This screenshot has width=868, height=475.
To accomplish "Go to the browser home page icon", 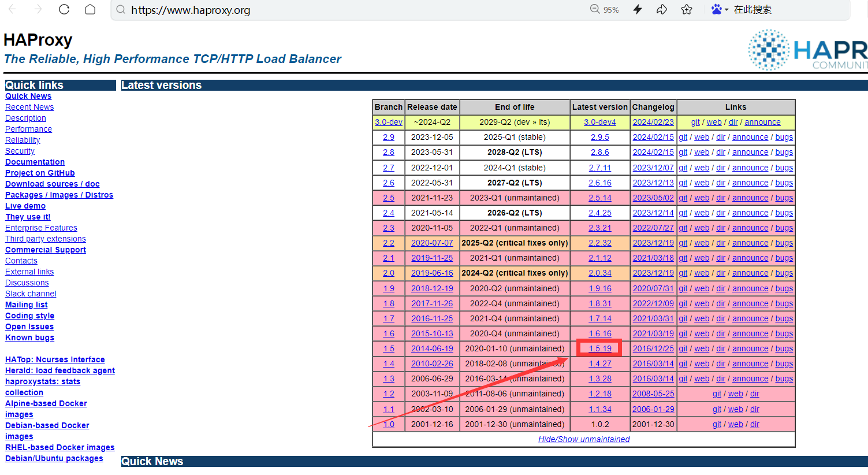I will tap(90, 9).
